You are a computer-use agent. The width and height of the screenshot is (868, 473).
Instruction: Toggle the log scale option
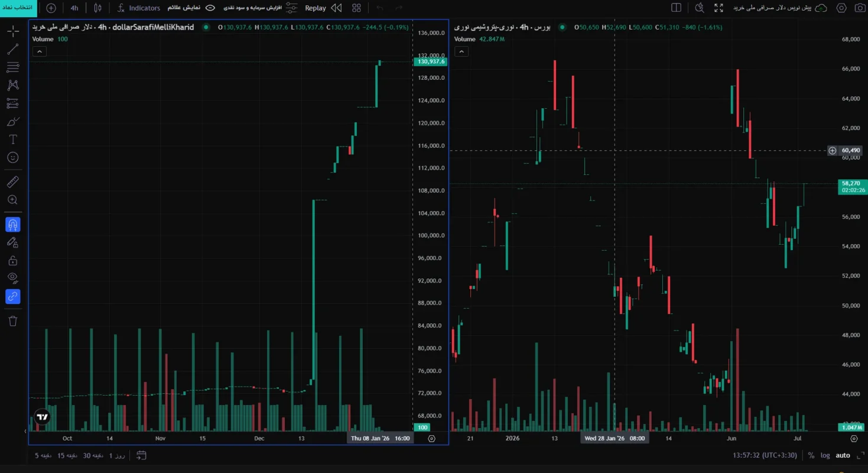[825, 455]
